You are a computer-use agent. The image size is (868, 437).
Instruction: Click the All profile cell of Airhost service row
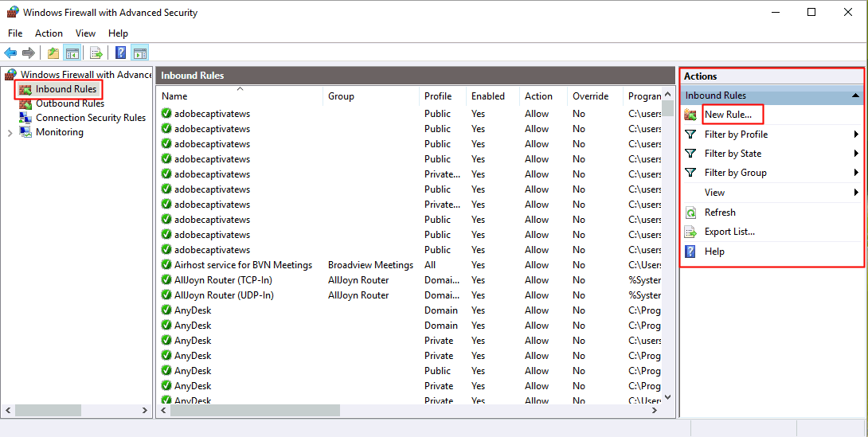pyautogui.click(x=430, y=265)
